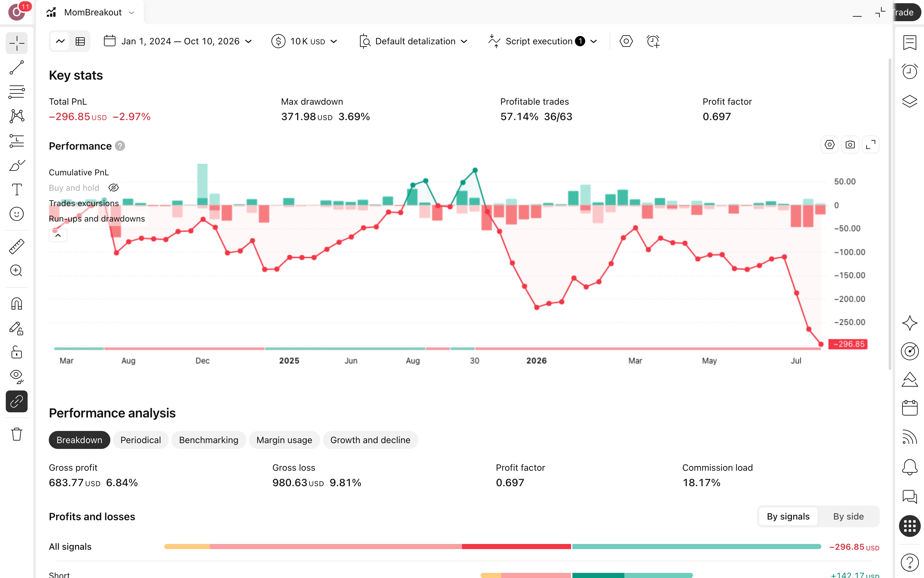Select the crosshair cursor tool
Viewport: 924px width, 578px height.
pyautogui.click(x=17, y=43)
